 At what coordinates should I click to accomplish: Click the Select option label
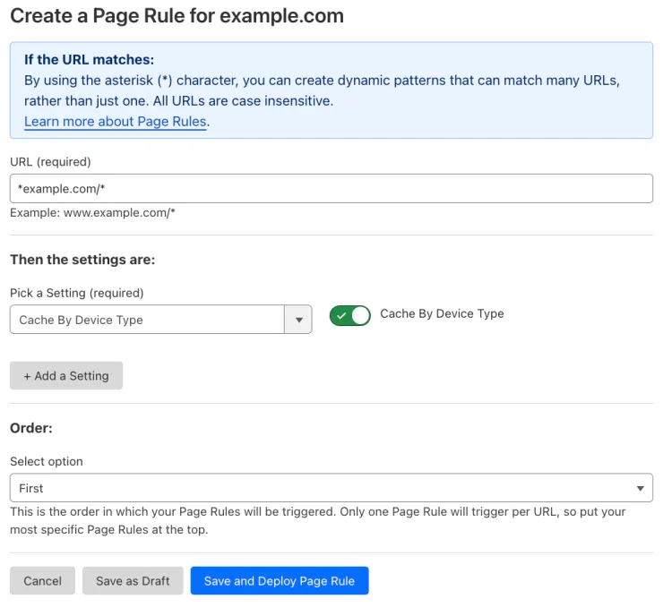pos(47,461)
